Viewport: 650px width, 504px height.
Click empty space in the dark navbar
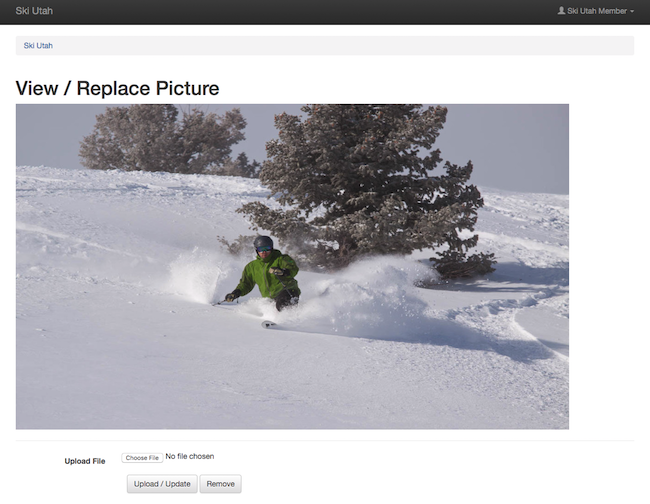click(x=300, y=11)
